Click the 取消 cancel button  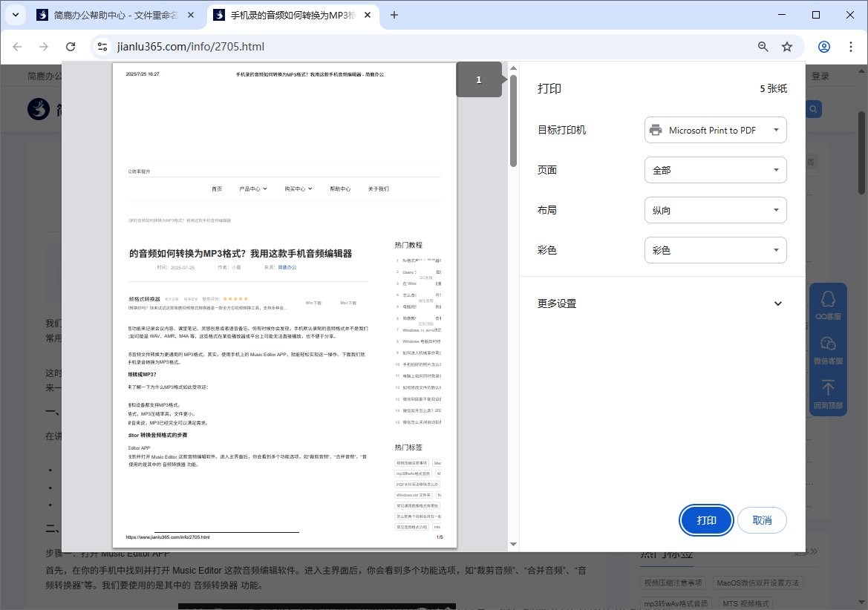(x=762, y=520)
